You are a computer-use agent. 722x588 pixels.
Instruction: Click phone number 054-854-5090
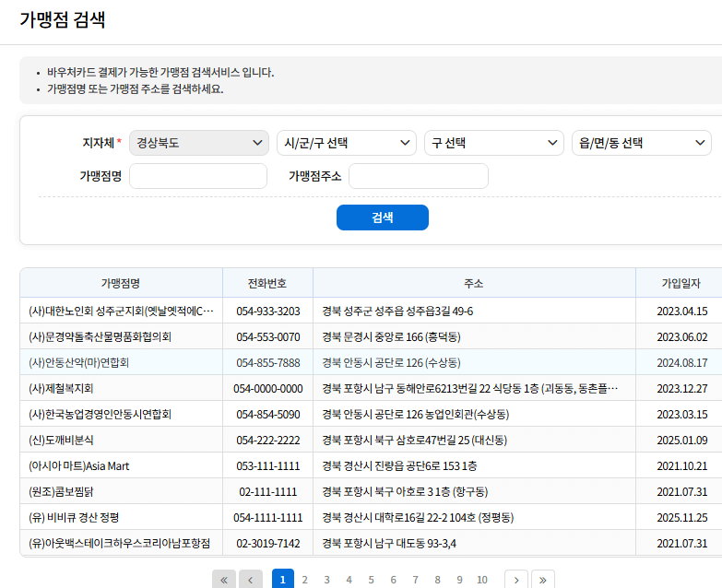click(268, 414)
